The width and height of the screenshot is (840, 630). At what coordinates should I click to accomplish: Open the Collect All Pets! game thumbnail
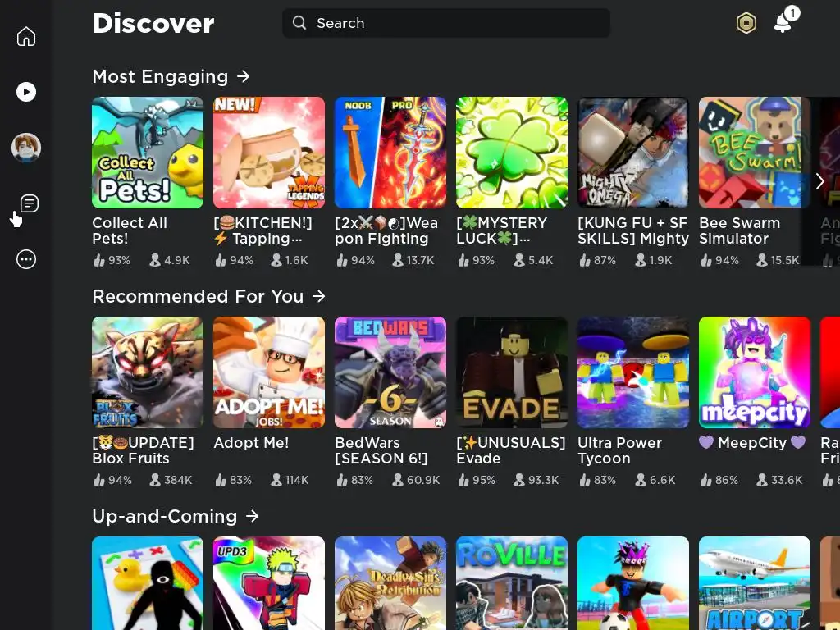(x=148, y=153)
